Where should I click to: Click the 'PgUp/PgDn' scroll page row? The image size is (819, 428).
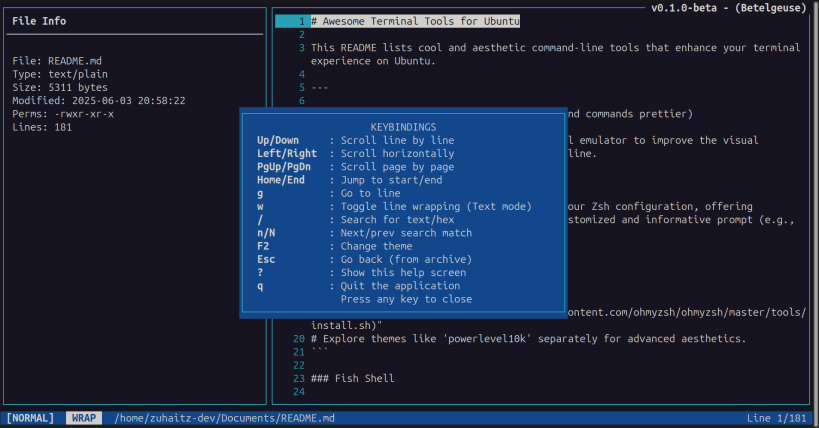[355, 167]
